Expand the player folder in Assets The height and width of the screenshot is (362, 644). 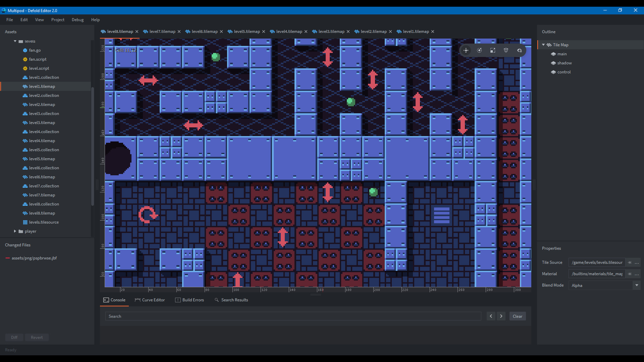pos(15,231)
